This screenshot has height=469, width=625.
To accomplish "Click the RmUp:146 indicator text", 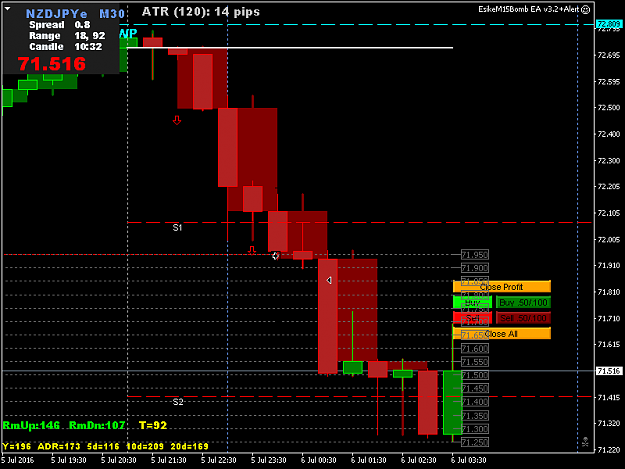I will 31,426.
